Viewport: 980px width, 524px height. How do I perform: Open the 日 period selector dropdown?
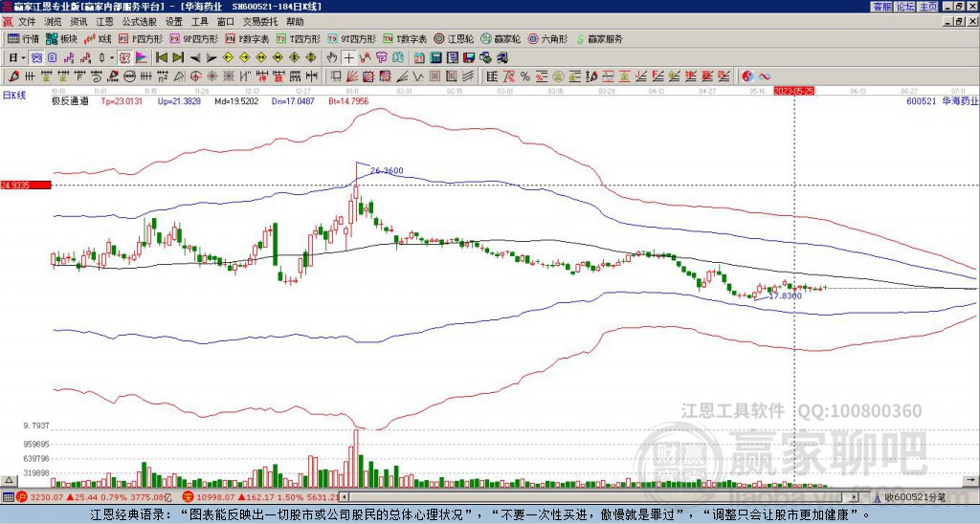(17, 58)
